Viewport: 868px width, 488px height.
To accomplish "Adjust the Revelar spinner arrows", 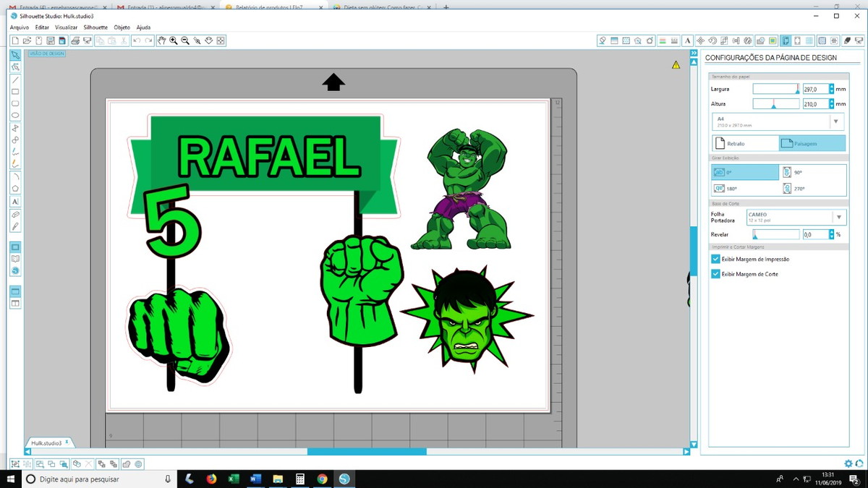I will click(x=831, y=234).
